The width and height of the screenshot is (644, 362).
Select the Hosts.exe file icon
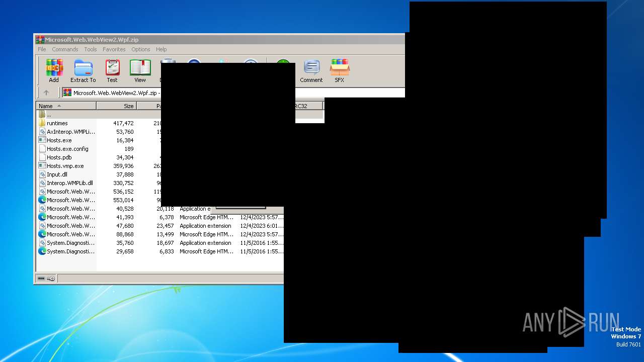tap(42, 140)
